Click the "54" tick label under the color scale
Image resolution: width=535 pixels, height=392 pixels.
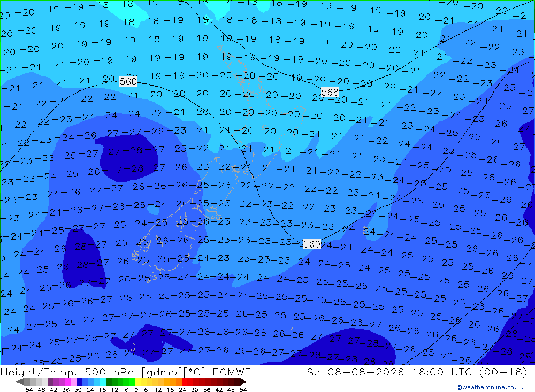coord(243,390)
